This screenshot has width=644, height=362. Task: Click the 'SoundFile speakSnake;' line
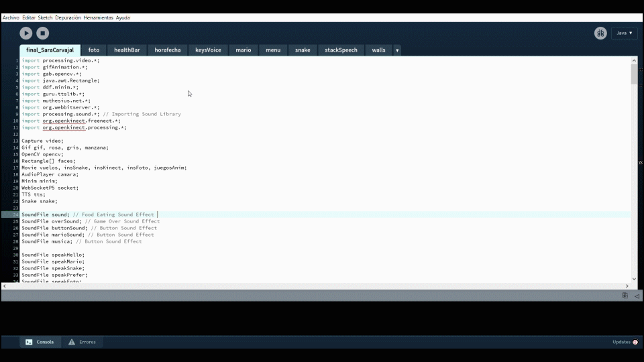click(x=53, y=268)
